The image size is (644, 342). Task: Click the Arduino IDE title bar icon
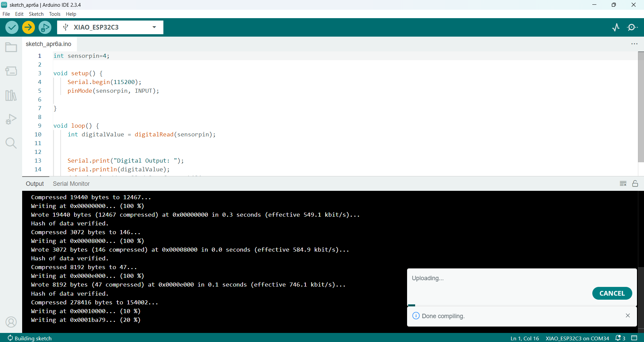click(4, 5)
